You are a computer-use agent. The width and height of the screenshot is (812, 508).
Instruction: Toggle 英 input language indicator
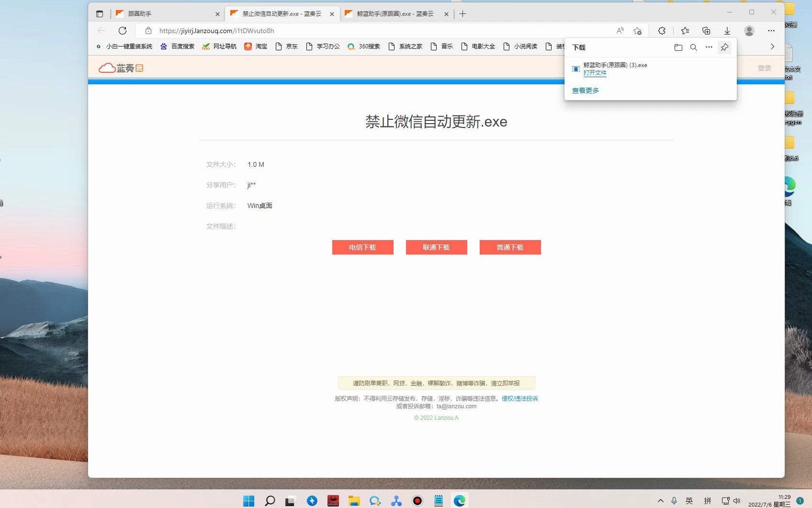pyautogui.click(x=689, y=501)
